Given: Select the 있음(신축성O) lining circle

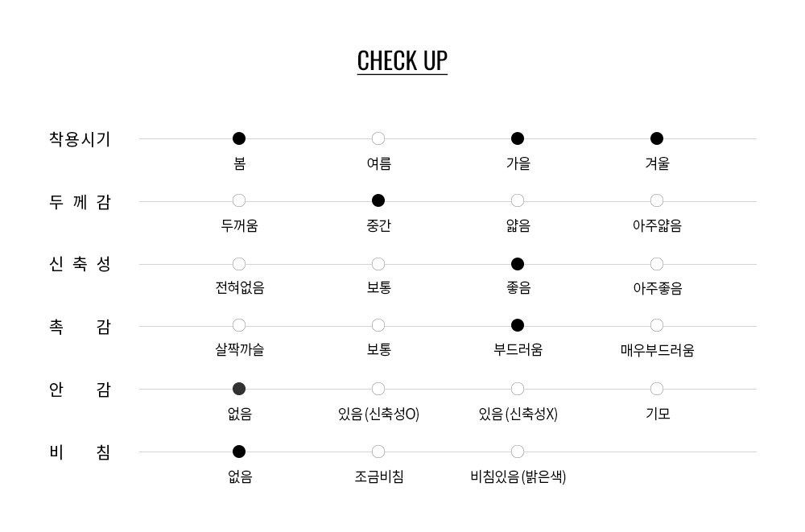Looking at the screenshot, I should tap(378, 389).
